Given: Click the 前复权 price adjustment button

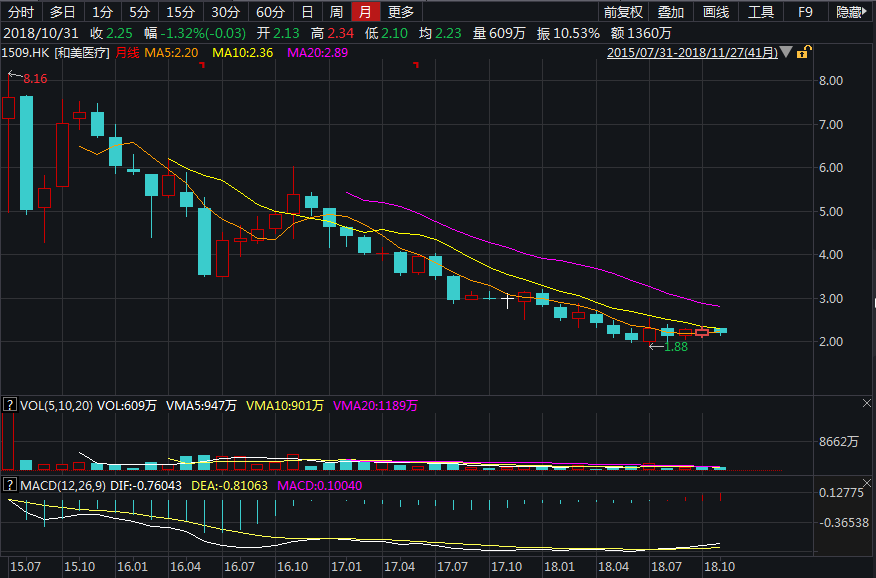Looking at the screenshot, I should (x=624, y=12).
